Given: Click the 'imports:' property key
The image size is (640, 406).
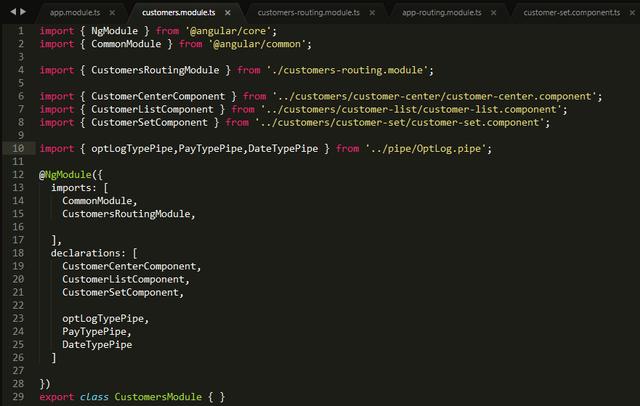Looking at the screenshot, I should tap(73, 188).
